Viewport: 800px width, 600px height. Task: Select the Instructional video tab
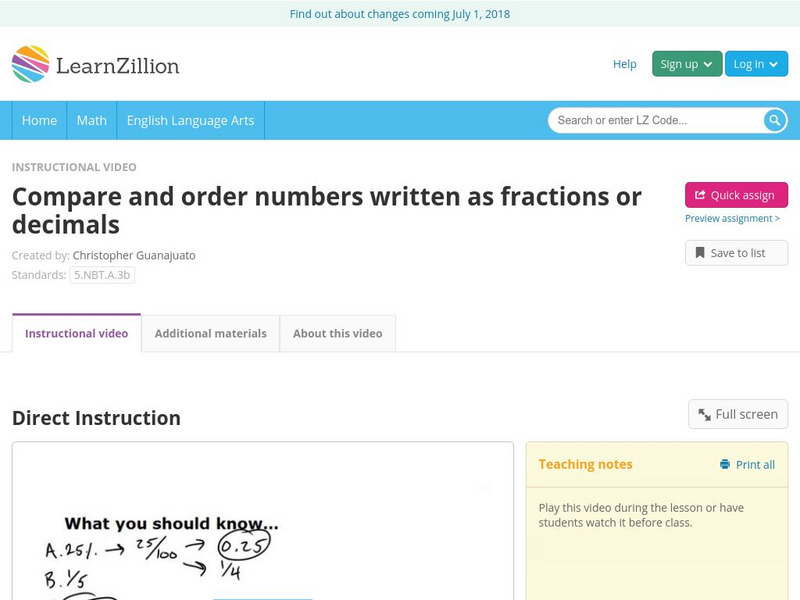tap(76, 333)
